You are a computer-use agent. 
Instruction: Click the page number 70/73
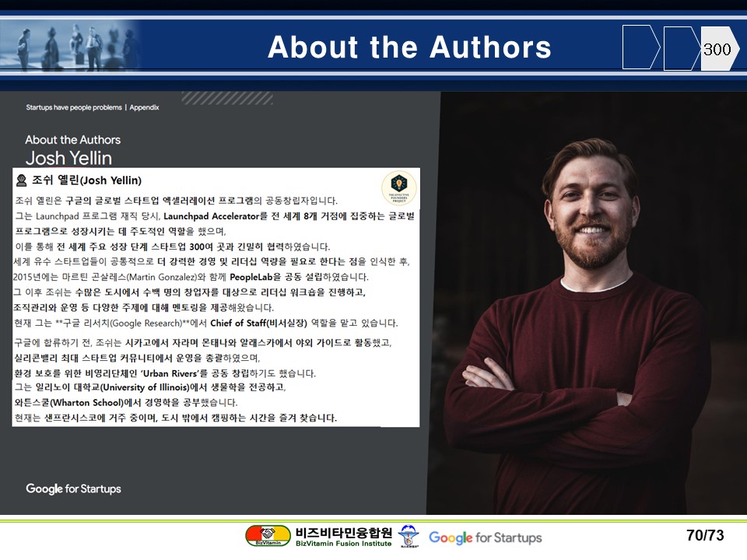click(x=705, y=535)
